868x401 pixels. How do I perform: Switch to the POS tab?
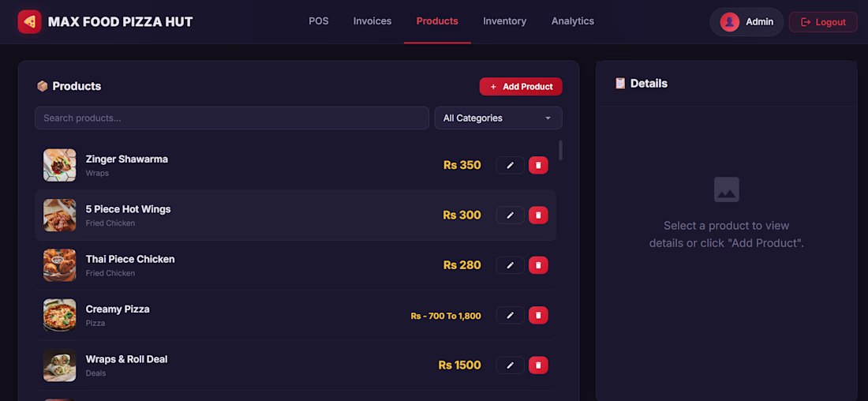tap(318, 21)
